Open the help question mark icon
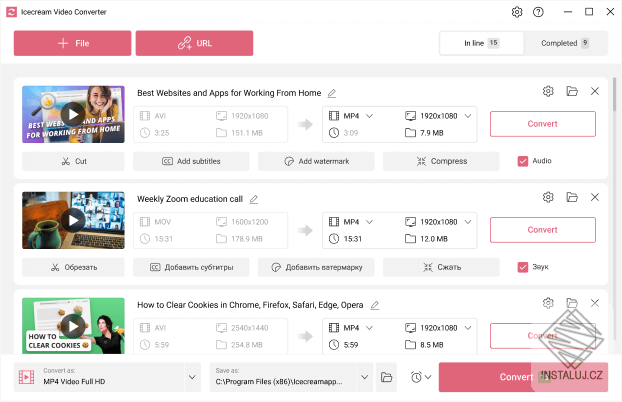 [x=538, y=12]
